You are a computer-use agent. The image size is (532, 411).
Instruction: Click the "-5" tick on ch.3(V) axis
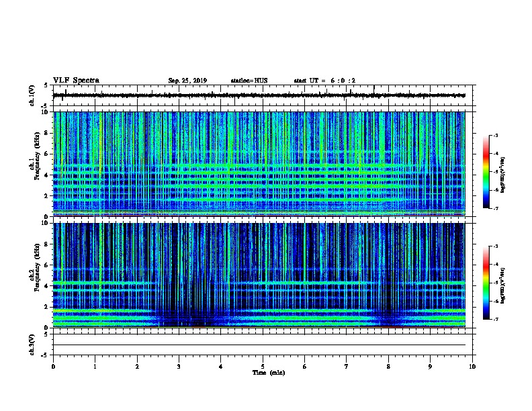point(45,355)
